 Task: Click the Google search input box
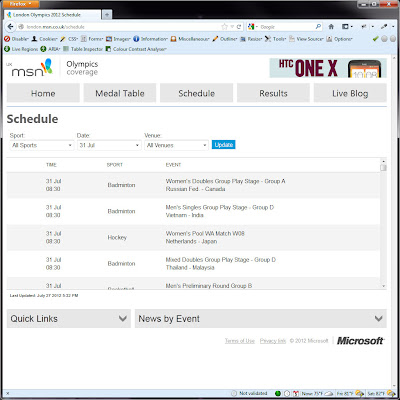(x=287, y=27)
